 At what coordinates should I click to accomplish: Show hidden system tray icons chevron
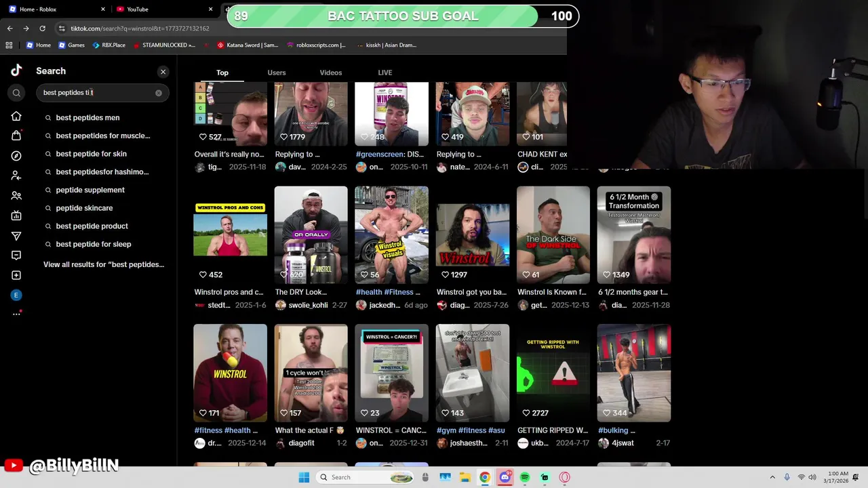point(772,477)
